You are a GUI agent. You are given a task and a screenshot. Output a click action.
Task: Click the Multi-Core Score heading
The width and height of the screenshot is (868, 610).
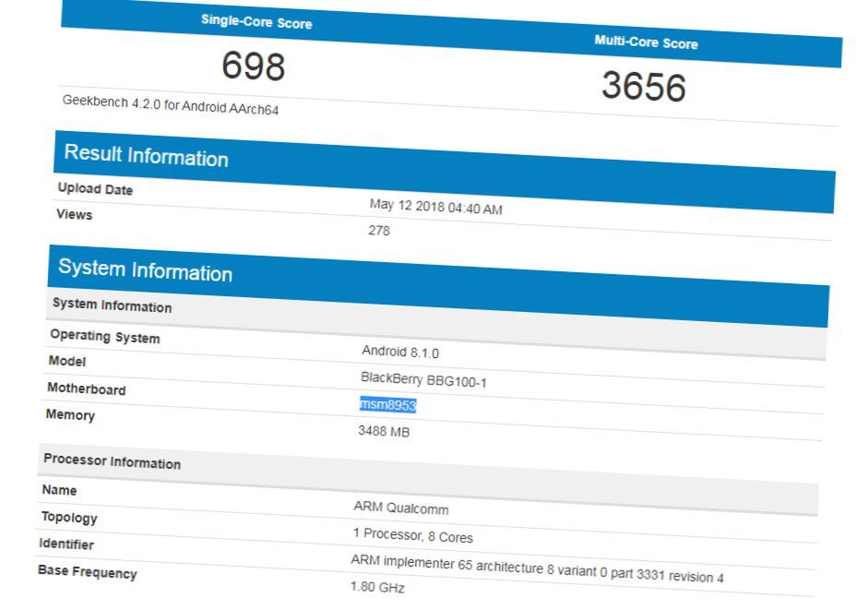coord(646,42)
